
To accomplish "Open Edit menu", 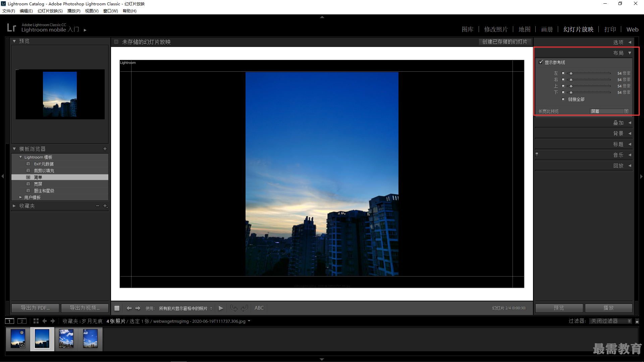I will (26, 11).
